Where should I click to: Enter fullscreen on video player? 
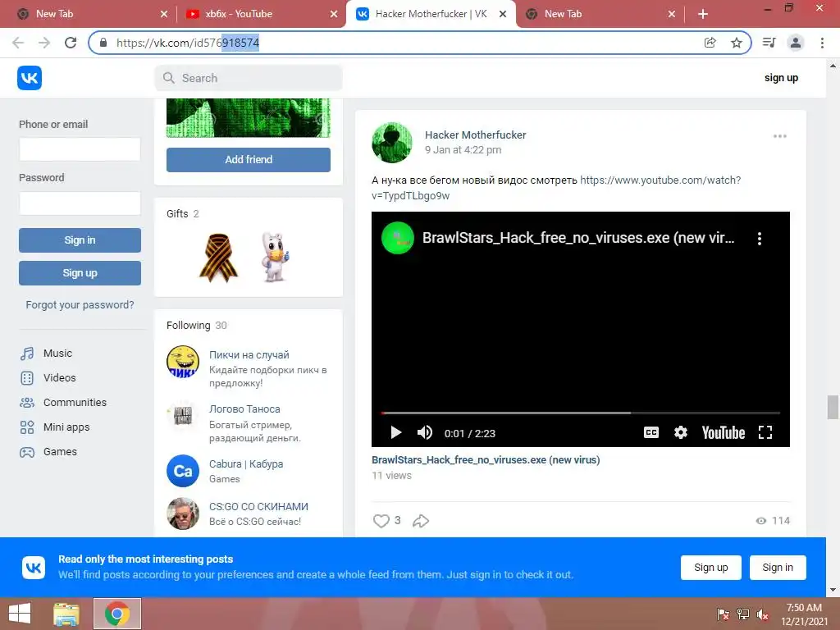tap(765, 432)
